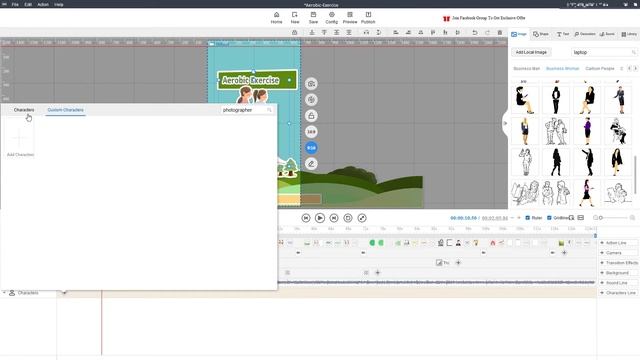Click search icon in image search box
Viewport: 640px width, 360px height.
click(633, 52)
